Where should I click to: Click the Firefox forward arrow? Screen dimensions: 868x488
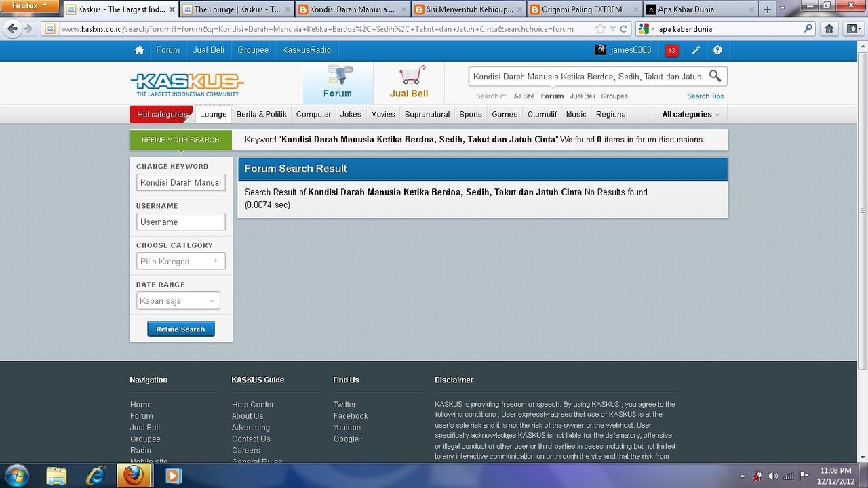[28, 29]
